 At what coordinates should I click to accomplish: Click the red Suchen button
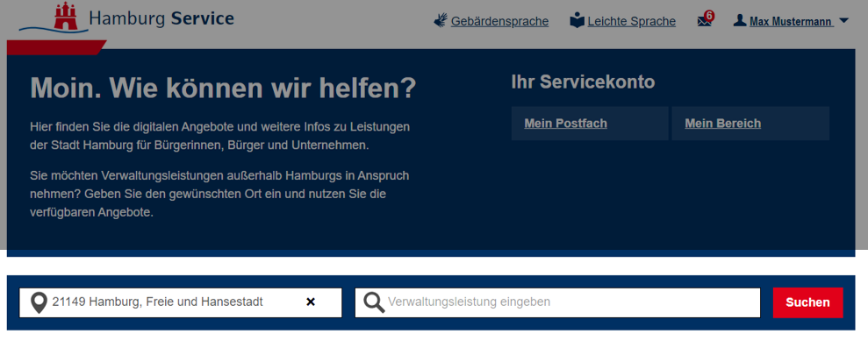point(807,302)
